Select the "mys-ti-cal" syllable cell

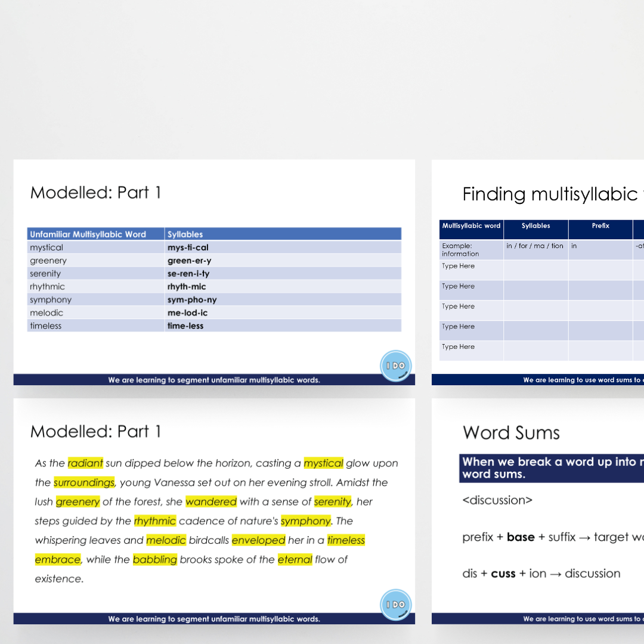point(188,247)
